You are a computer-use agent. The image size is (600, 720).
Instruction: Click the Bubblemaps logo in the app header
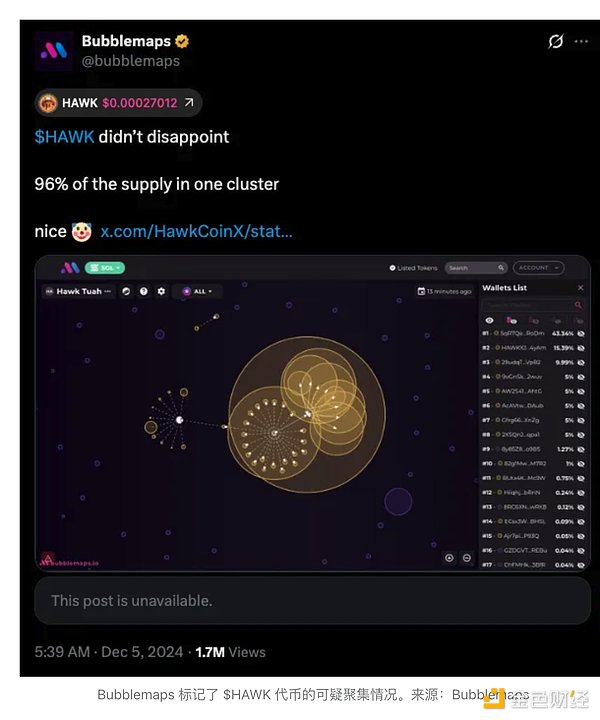(70, 268)
